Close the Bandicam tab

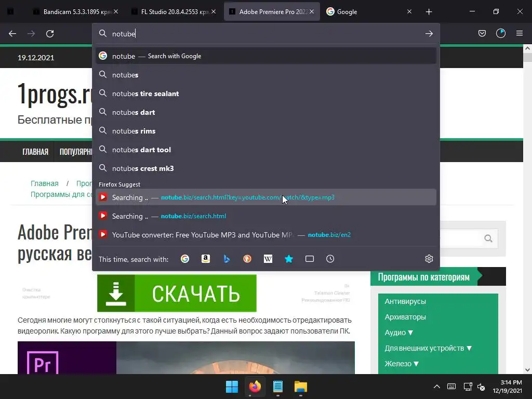116,11
